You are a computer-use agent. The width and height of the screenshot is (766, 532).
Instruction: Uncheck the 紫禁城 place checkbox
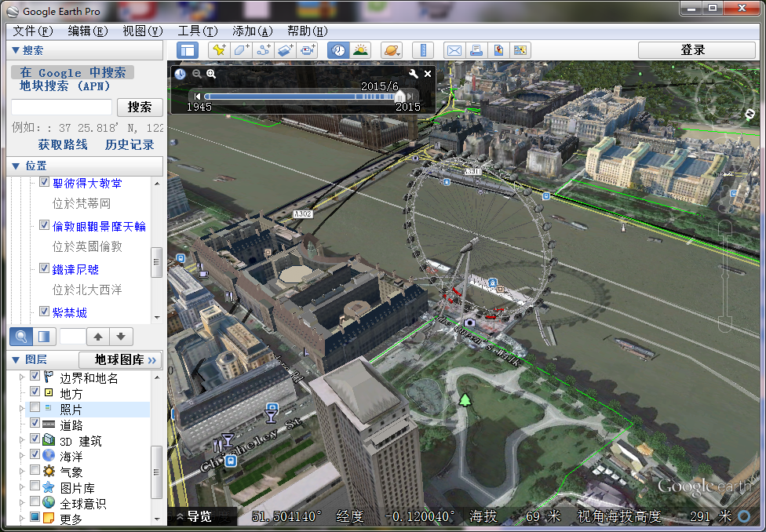[x=44, y=312]
